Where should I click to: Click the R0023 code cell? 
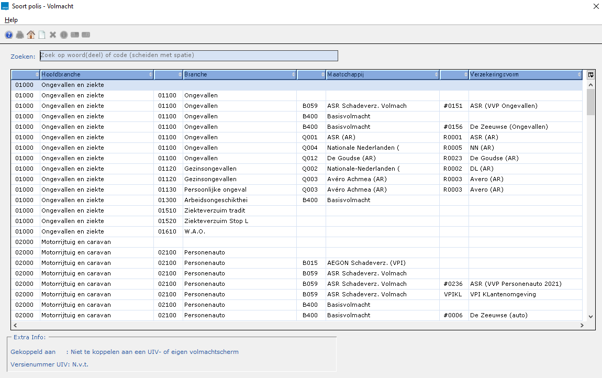(454, 158)
